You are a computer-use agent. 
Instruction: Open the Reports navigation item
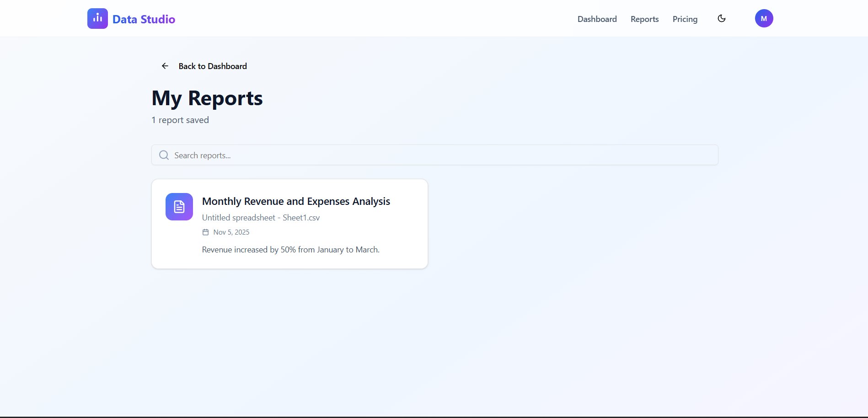click(x=644, y=19)
